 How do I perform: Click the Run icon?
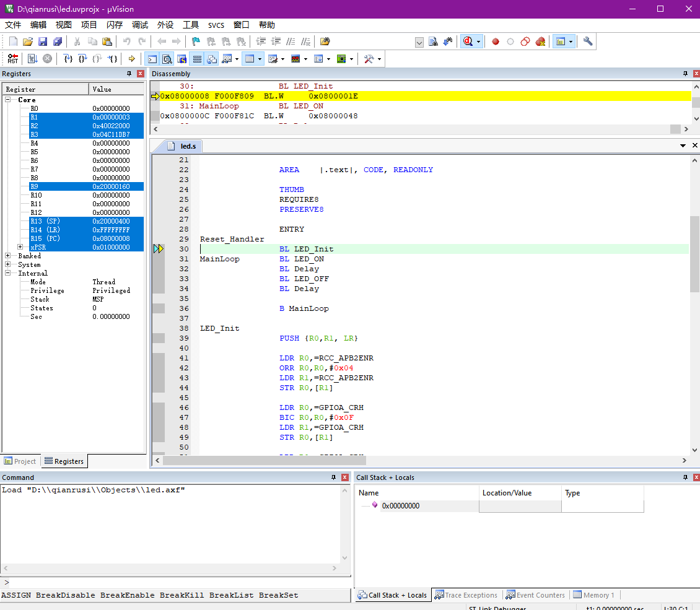(x=33, y=58)
